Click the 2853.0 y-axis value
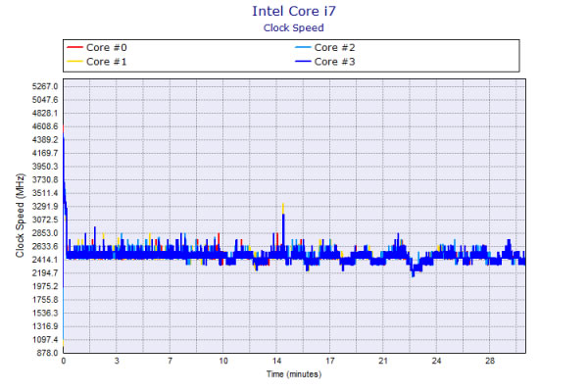 [x=45, y=233]
